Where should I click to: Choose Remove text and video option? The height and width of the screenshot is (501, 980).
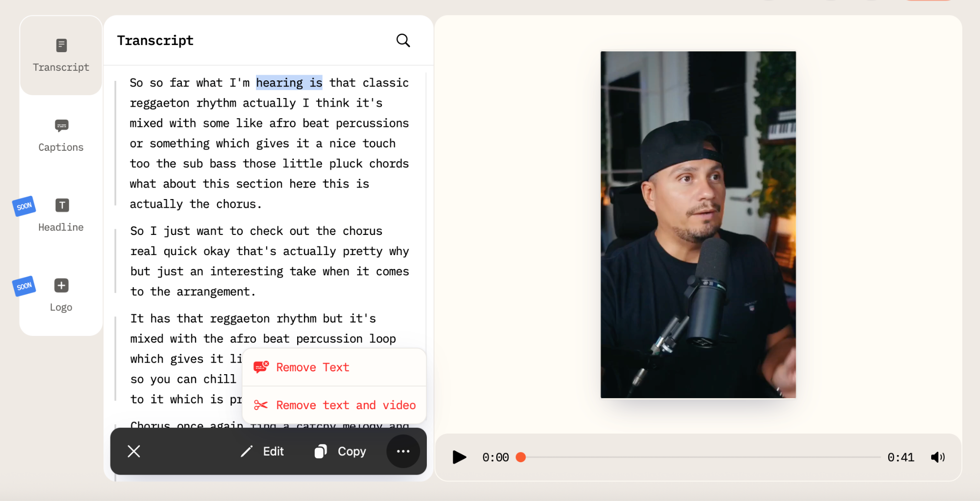point(334,405)
